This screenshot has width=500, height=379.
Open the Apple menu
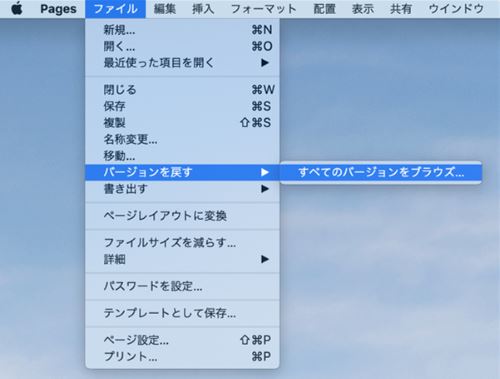click(x=17, y=9)
